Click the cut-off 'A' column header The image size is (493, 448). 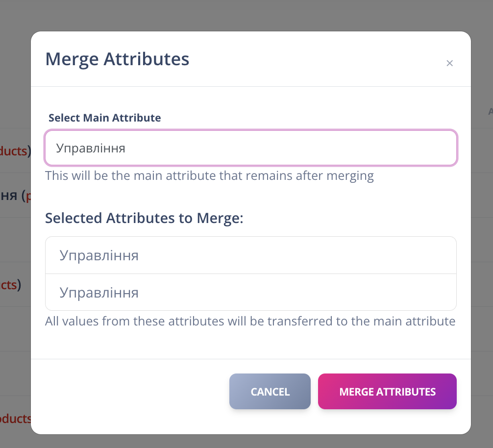click(490, 112)
